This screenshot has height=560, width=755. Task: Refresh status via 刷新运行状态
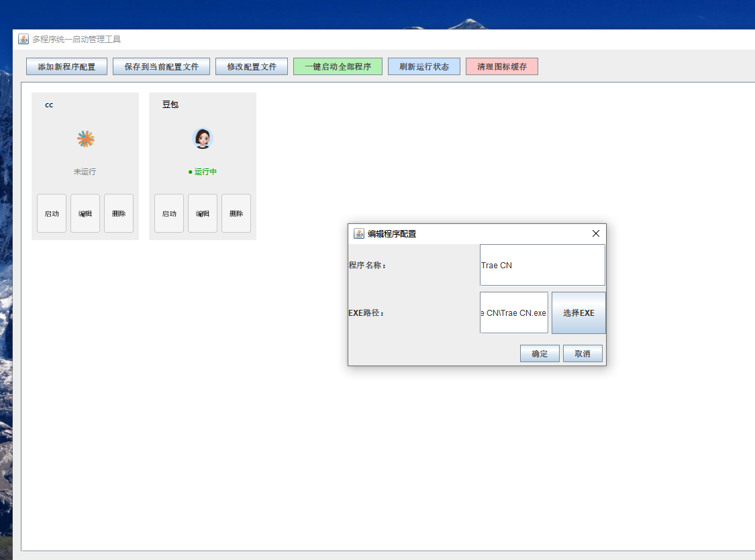pos(423,66)
